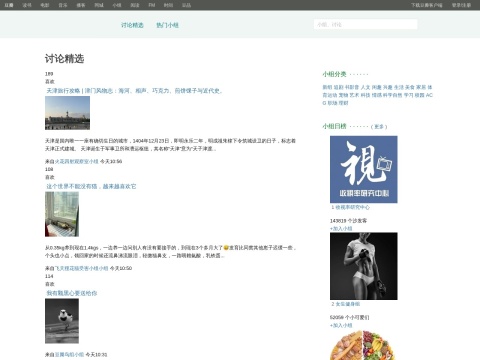Open 读书 in the top navigation bar
This screenshot has width=480, height=360.
(x=27, y=5)
